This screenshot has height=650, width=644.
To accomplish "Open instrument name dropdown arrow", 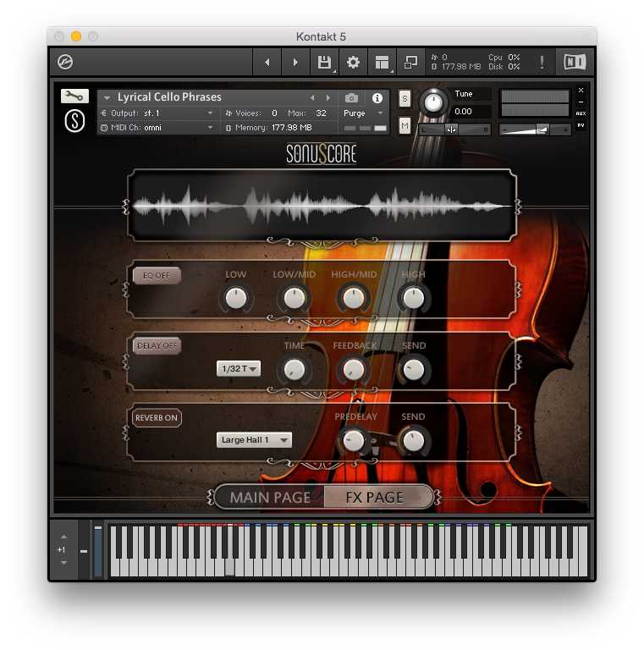I will (107, 98).
